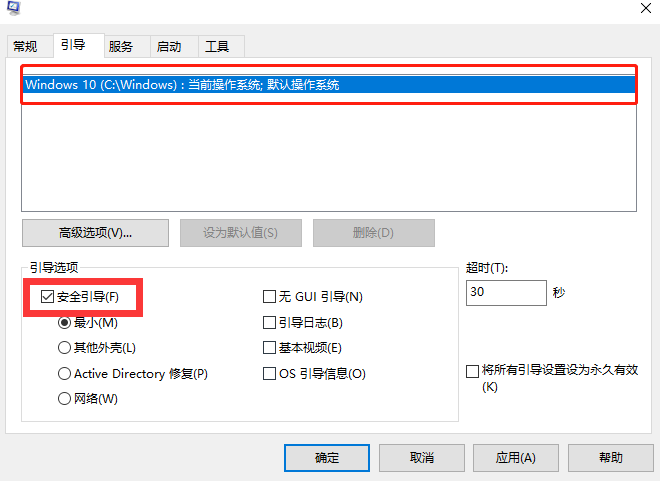
Task: Go to the 启动 tab
Action: [x=169, y=47]
